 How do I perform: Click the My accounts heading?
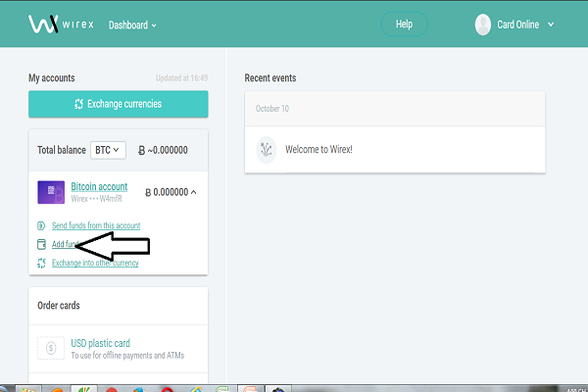(x=52, y=78)
